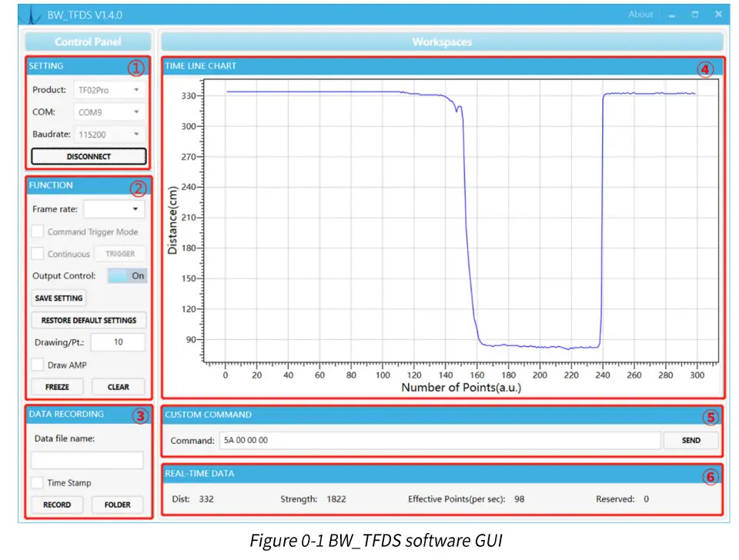Click the CUSTOM COMMAND header
The height and width of the screenshot is (560, 739).
pyautogui.click(x=442, y=415)
